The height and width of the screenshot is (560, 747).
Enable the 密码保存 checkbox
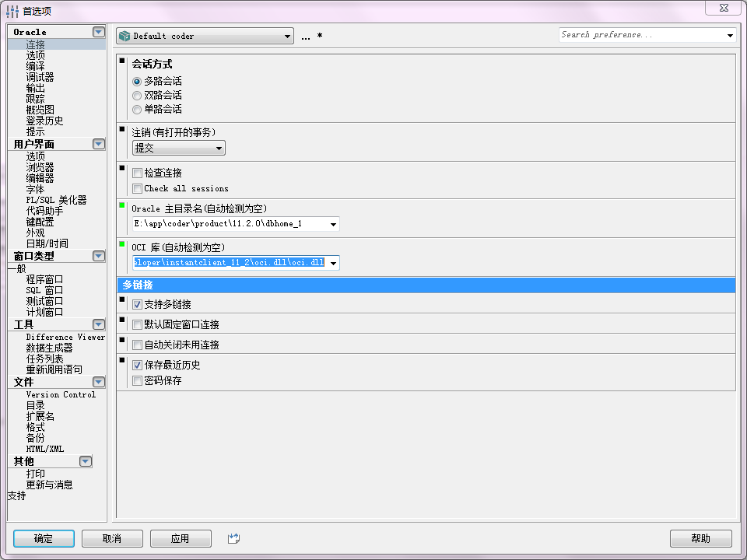(137, 380)
